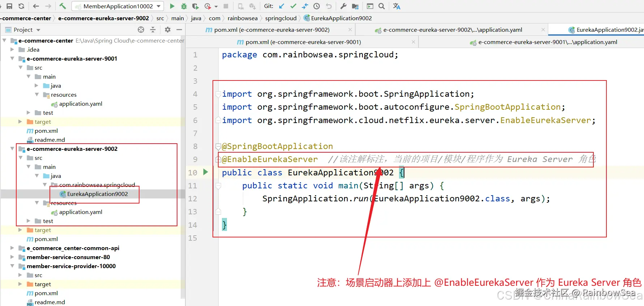This screenshot has height=306, width=644.
Task: Click the Run Anything terminal icon
Action: 370,6
